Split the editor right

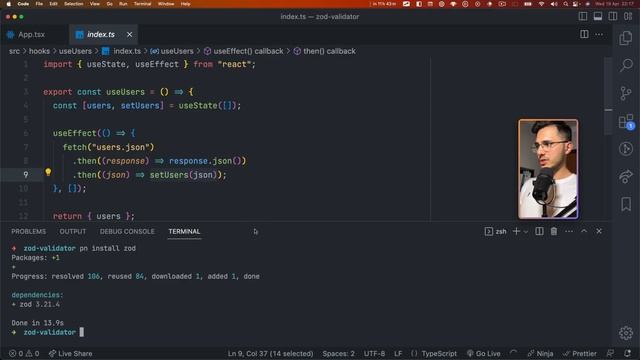[x=584, y=34]
